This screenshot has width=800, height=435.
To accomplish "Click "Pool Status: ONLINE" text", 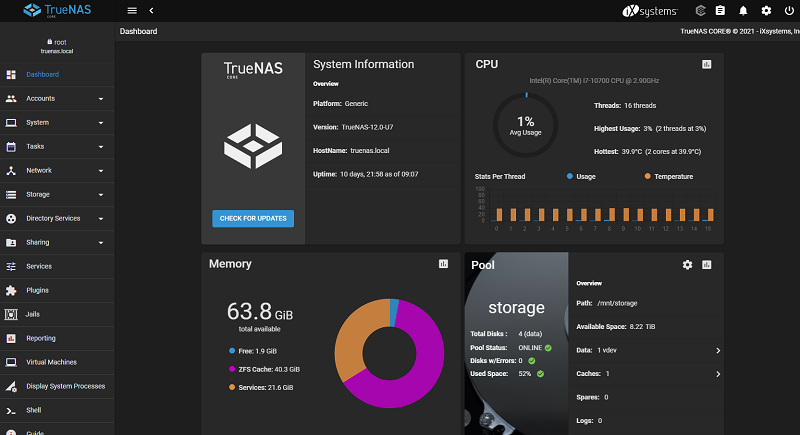I will click(506, 347).
